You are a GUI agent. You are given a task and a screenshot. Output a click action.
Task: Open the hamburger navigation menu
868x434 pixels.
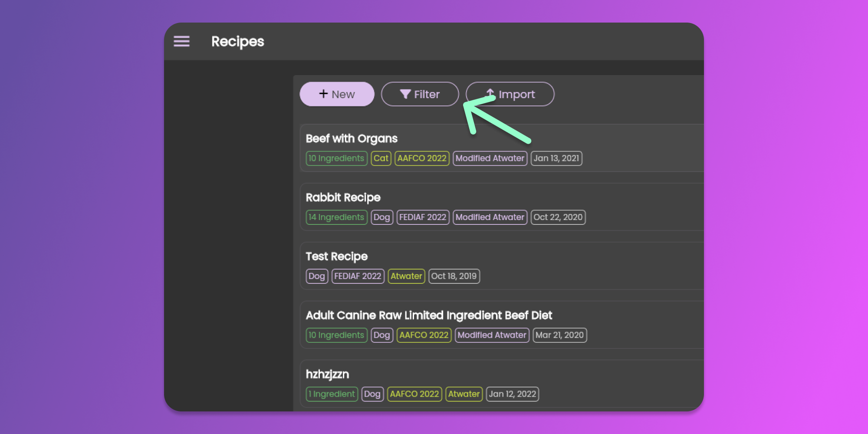181,41
